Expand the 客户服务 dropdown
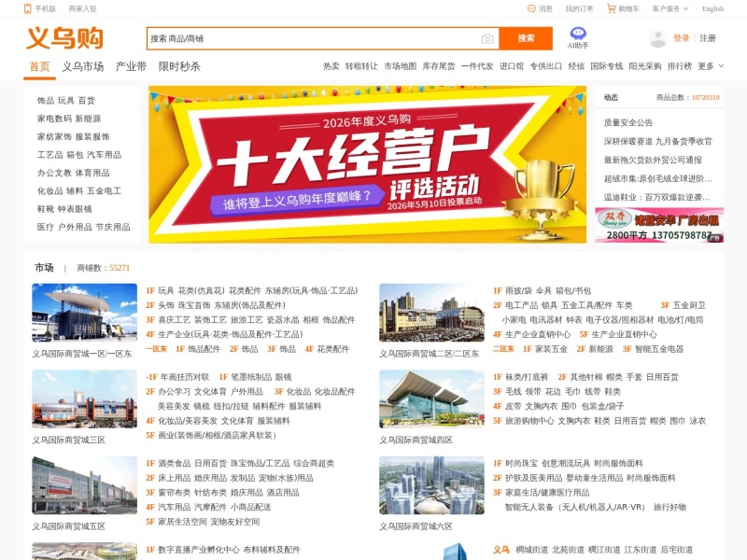The image size is (747, 560). [x=669, y=8]
